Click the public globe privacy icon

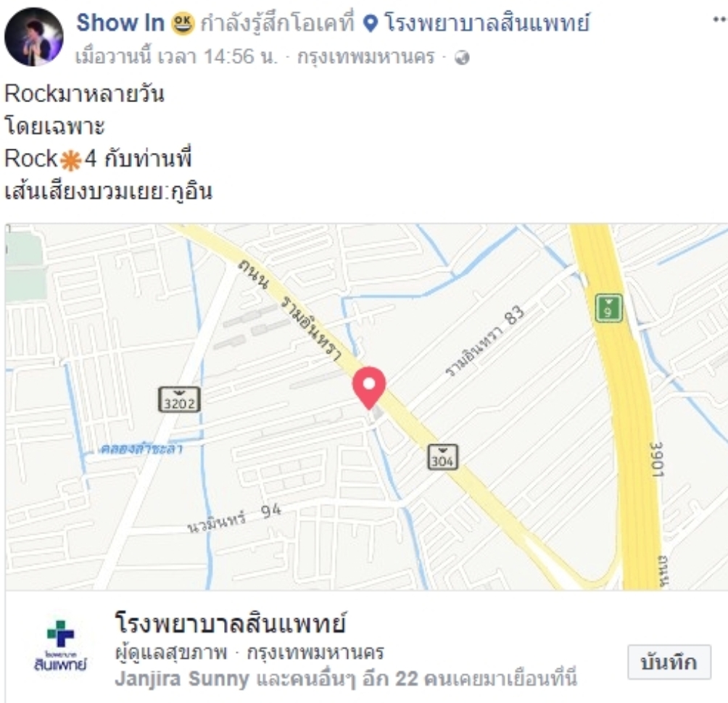tap(462, 57)
